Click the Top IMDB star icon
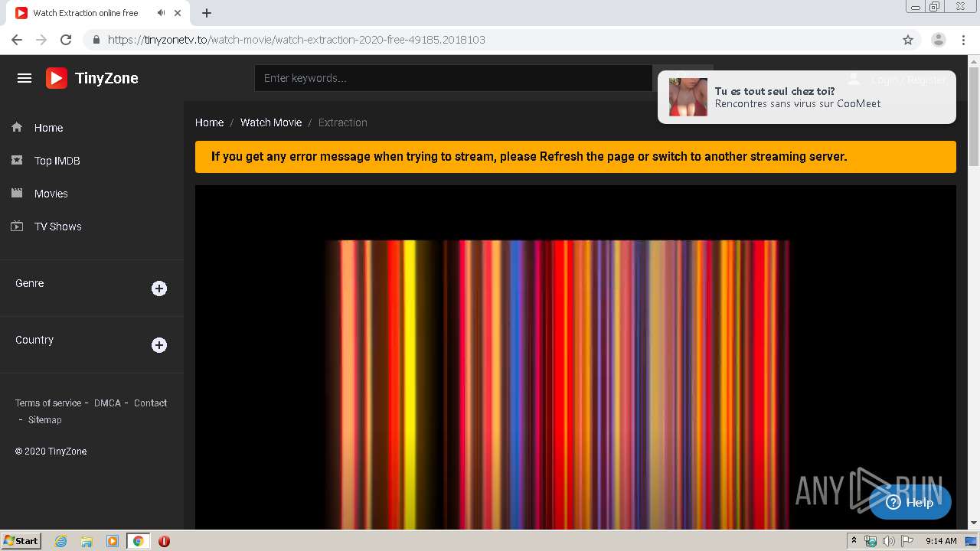980x551 pixels. [x=17, y=160]
